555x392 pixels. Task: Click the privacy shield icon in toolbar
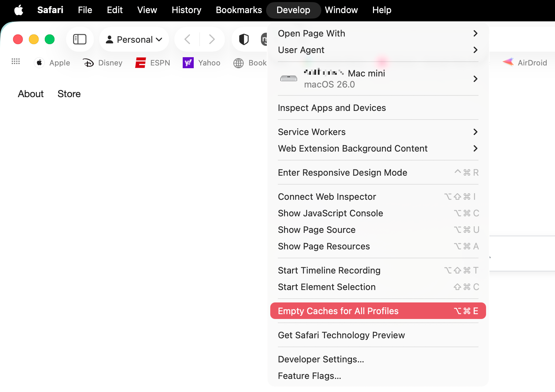click(244, 39)
